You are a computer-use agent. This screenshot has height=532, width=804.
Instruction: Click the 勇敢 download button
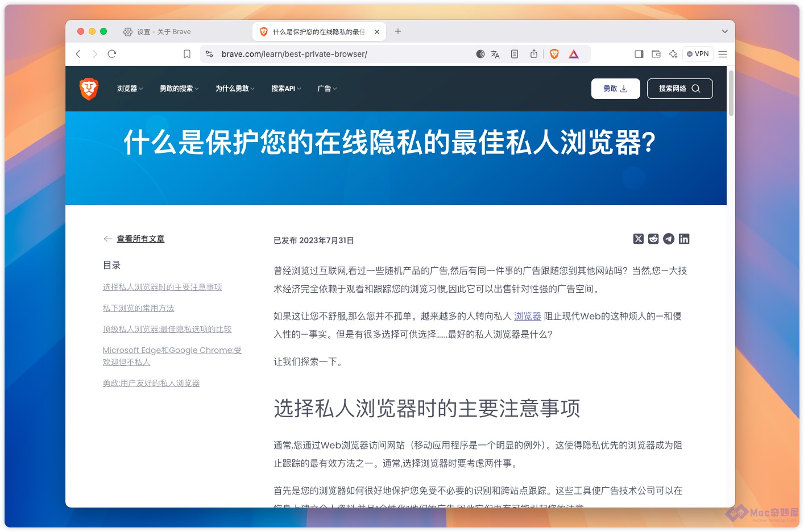[x=616, y=89]
